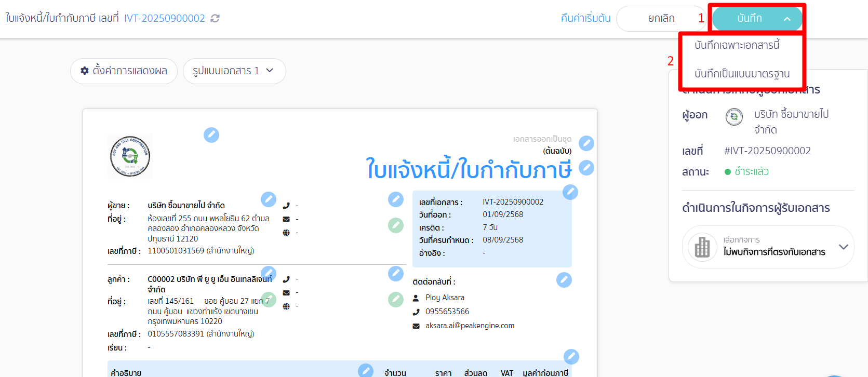Open the IVT-20250900002 link in header
The image size is (868, 377).
(165, 18)
